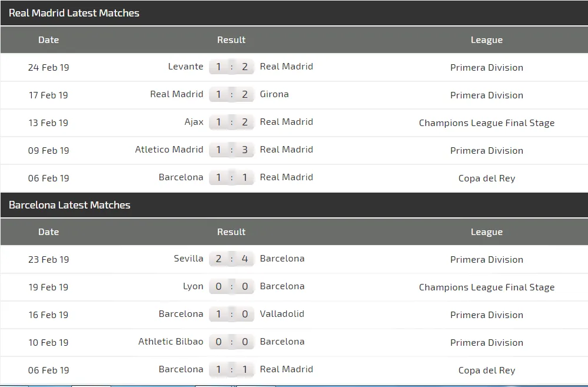The image size is (588, 387).
Task: Open Champions League Final Stage in Ajax row
Action: [487, 123]
